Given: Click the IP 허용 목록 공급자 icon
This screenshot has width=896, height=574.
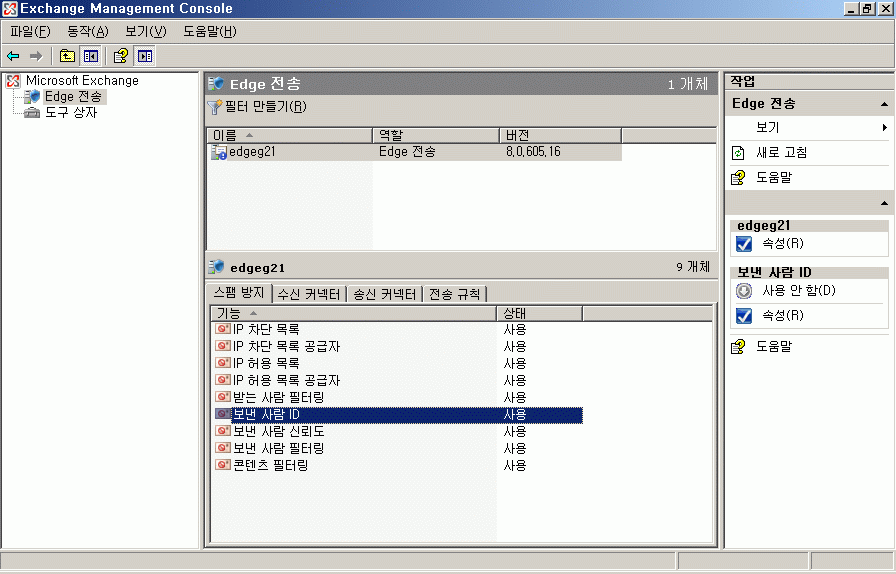Looking at the screenshot, I should coord(222,380).
